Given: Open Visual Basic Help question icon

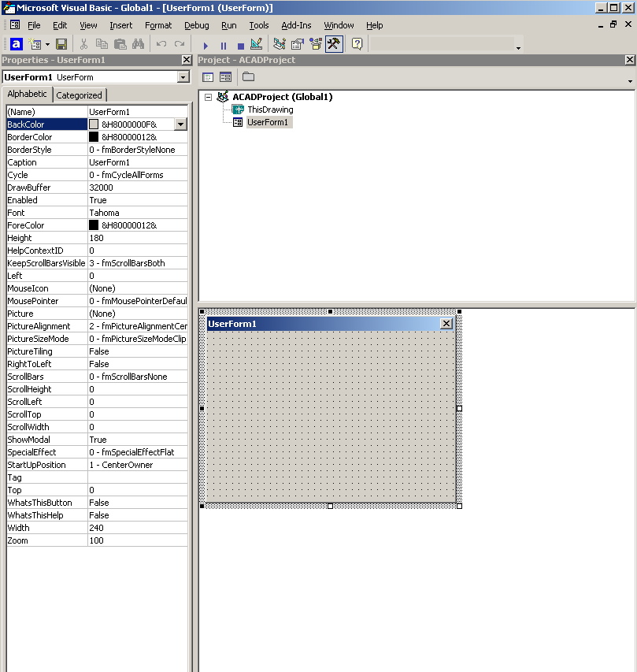Looking at the screenshot, I should [357, 44].
